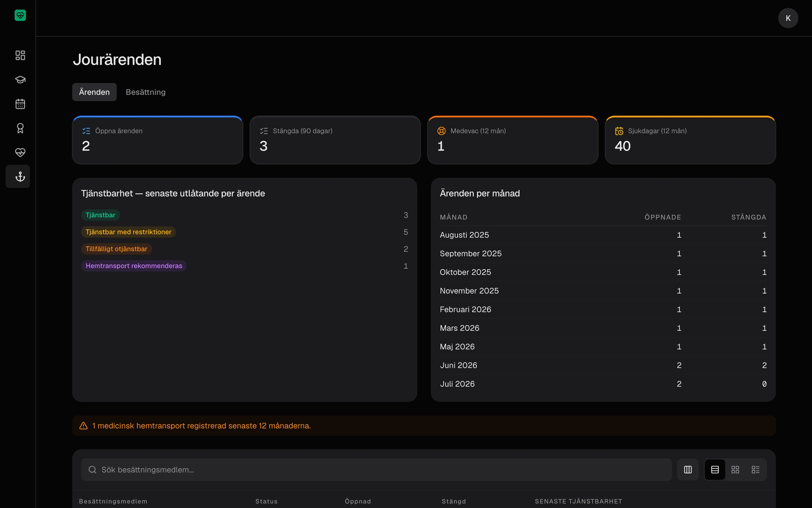
Task: Click the Oktober 2025 row
Action: point(603,272)
